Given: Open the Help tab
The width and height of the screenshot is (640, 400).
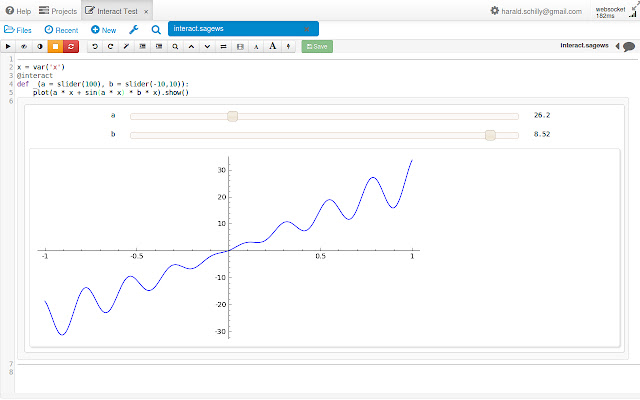Looking at the screenshot, I should (18, 10).
